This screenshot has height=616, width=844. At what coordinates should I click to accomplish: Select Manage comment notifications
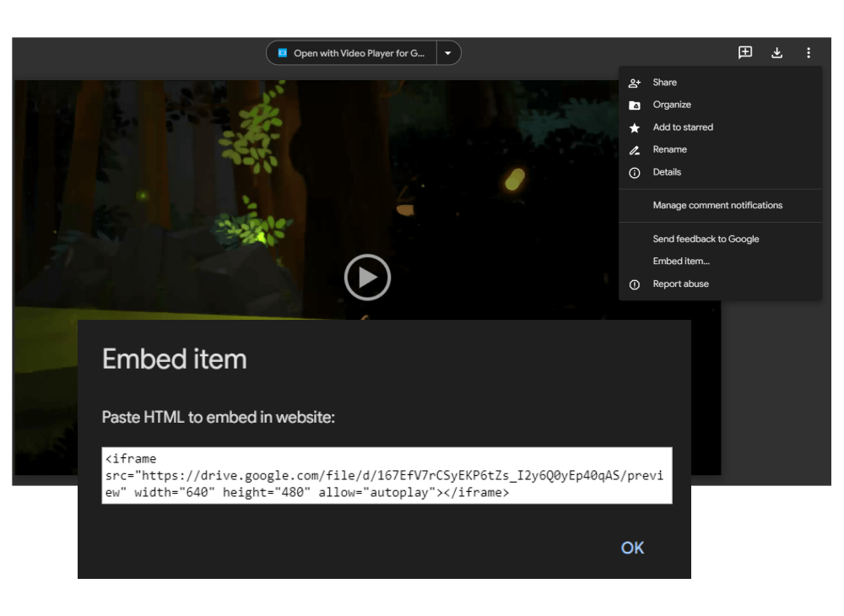coord(720,206)
